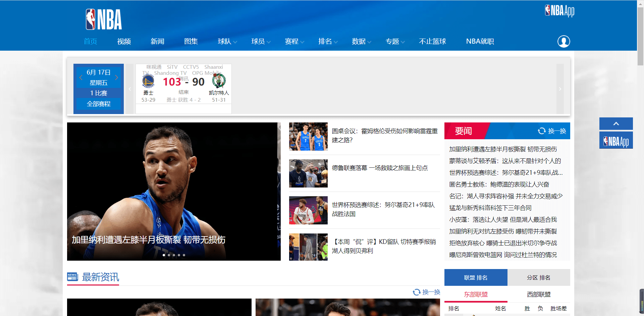Select 西部联盟 standings tab
The width and height of the screenshot is (644, 316).
point(539,294)
